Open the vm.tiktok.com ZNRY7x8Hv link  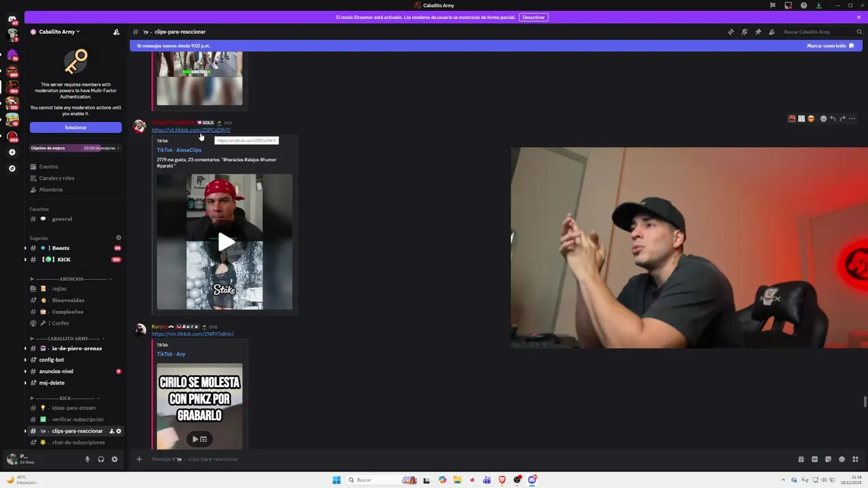point(193,334)
